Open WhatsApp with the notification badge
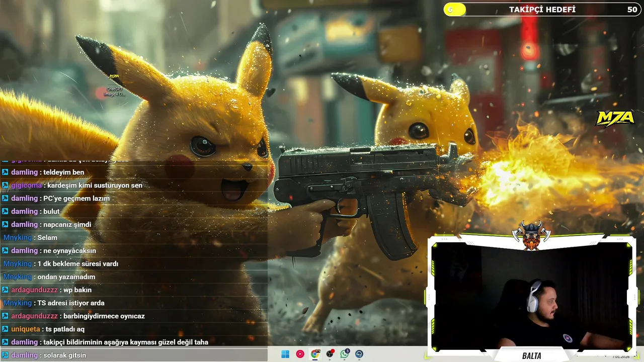The image size is (644, 362). (345, 354)
